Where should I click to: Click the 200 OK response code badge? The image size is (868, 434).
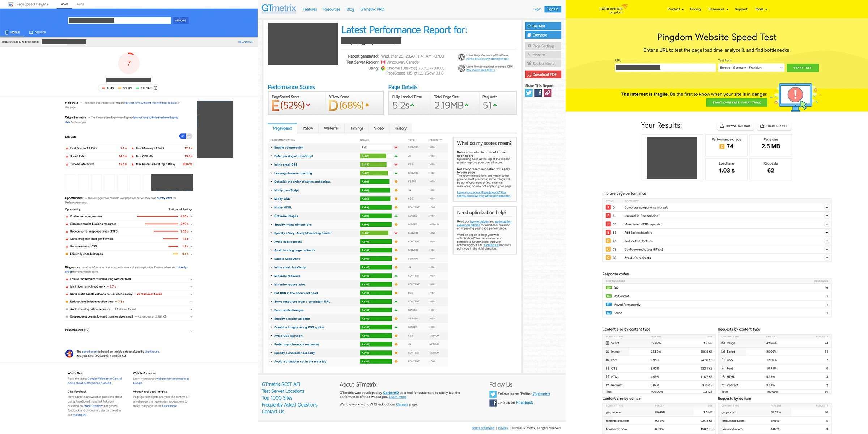(608, 288)
